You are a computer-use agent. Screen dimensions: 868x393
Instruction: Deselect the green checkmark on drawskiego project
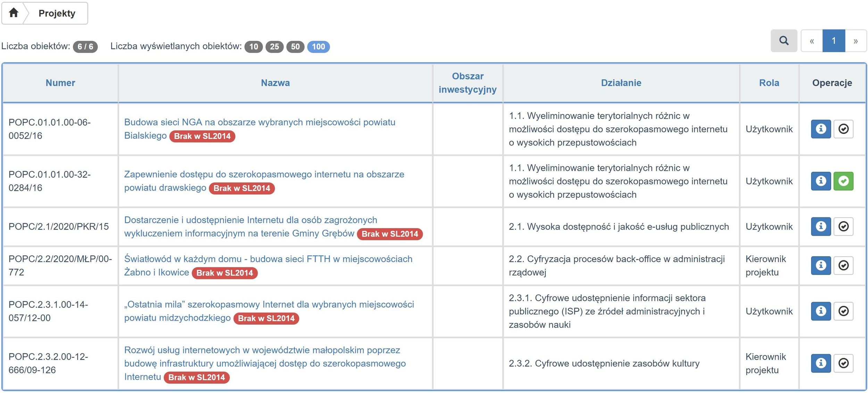pos(843,181)
